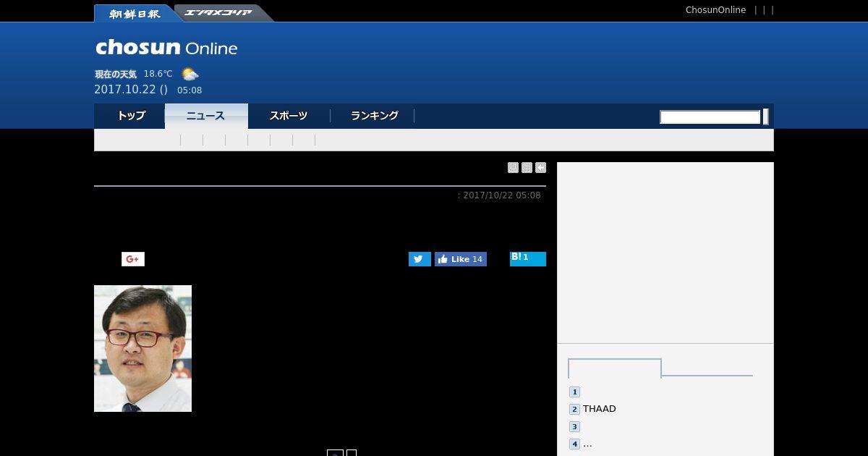868x456 pixels.
Task: Click ranking number 3 badge
Action: (574, 427)
